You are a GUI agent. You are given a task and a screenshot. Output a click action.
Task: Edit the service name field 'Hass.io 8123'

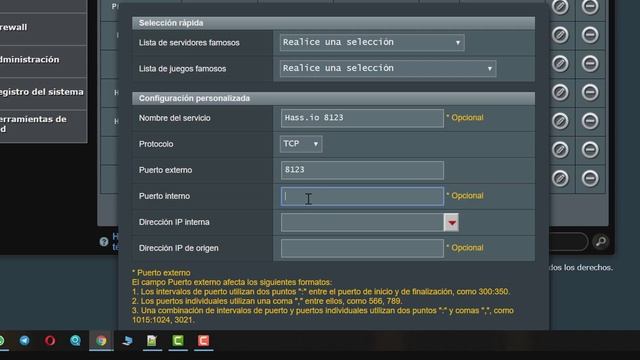tap(362, 118)
